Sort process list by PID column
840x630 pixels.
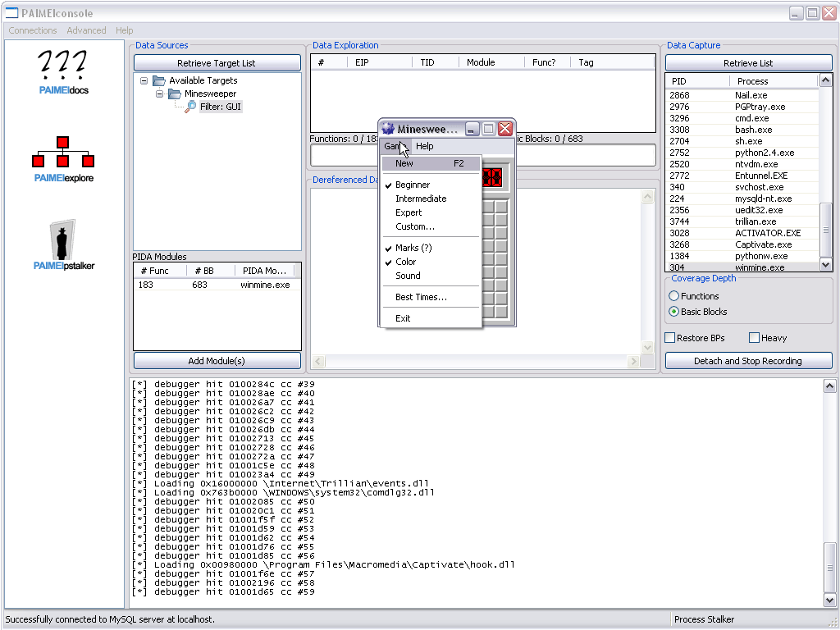click(697, 81)
